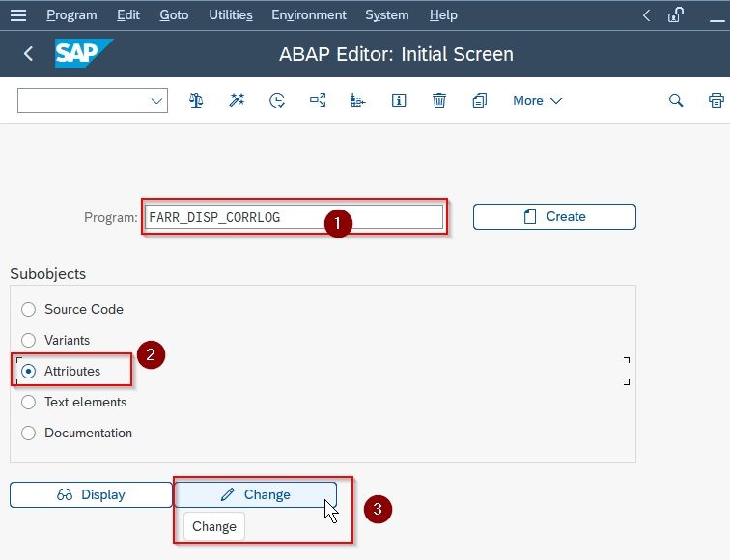Screen dimensions: 730x560
Task: Click the Change button with pencil
Action: pos(255,494)
